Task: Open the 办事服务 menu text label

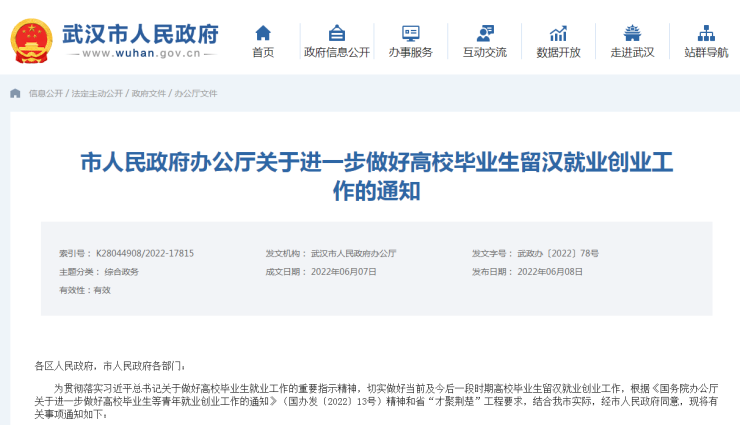Action: [x=410, y=53]
